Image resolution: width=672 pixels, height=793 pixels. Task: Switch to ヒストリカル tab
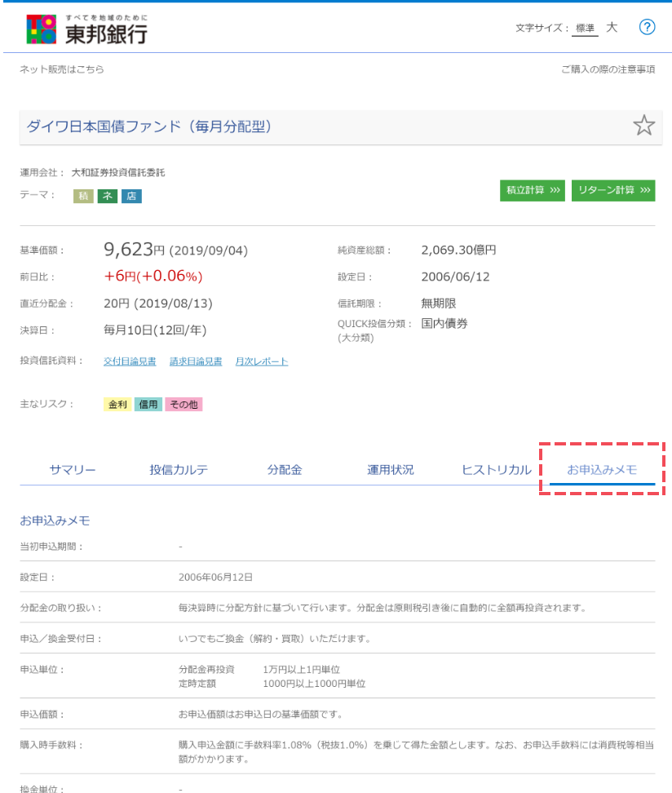pyautogui.click(x=497, y=470)
